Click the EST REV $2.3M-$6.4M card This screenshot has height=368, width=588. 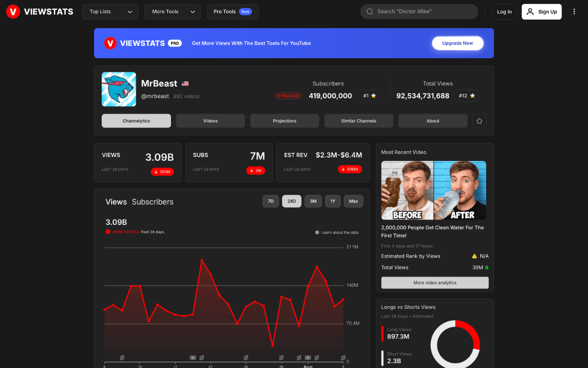tap(323, 162)
